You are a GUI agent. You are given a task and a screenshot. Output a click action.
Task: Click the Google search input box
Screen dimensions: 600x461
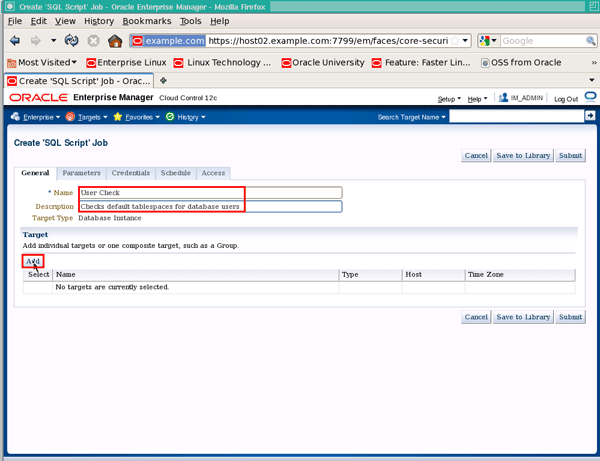tap(543, 41)
